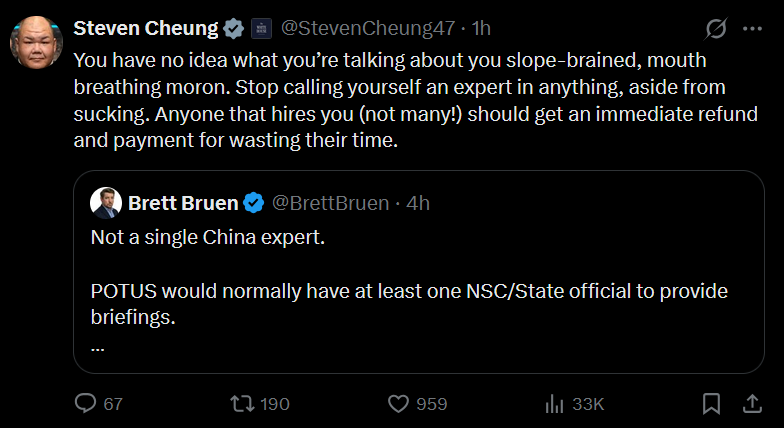The image size is (784, 428).
Task: Click the @StevenCheung47 handle
Action: [368, 28]
